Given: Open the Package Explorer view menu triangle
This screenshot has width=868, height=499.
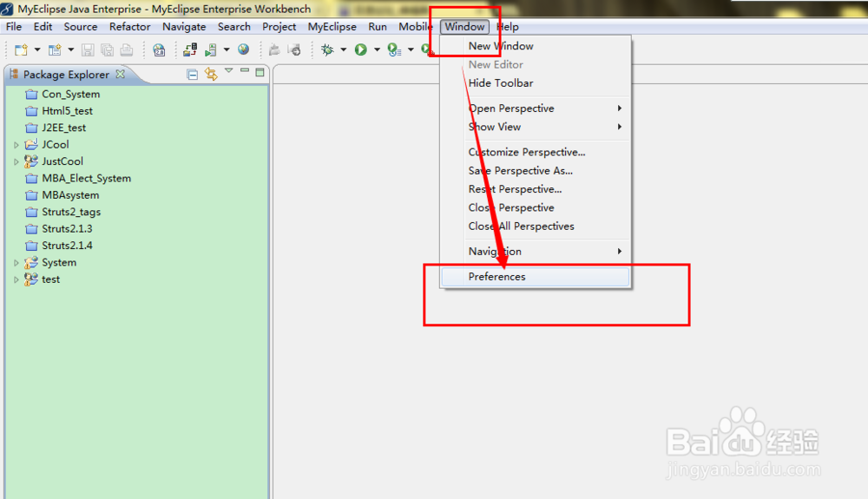Looking at the screenshot, I should 228,71.
